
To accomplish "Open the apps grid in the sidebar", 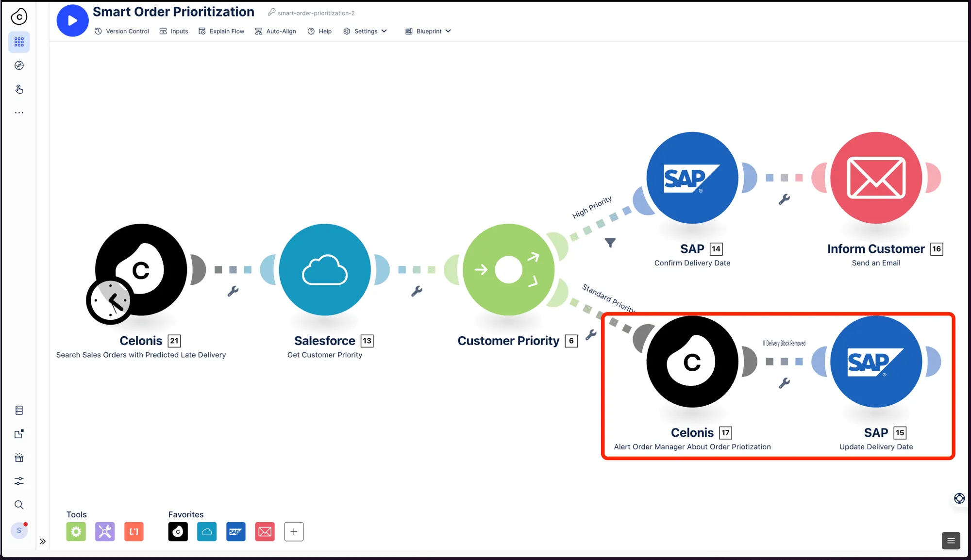I will [19, 42].
